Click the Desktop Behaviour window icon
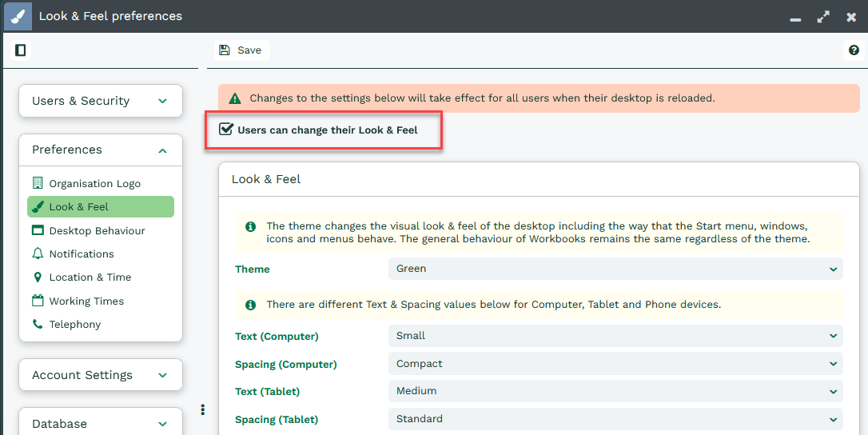Image resolution: width=868 pixels, height=435 pixels. [x=38, y=230]
